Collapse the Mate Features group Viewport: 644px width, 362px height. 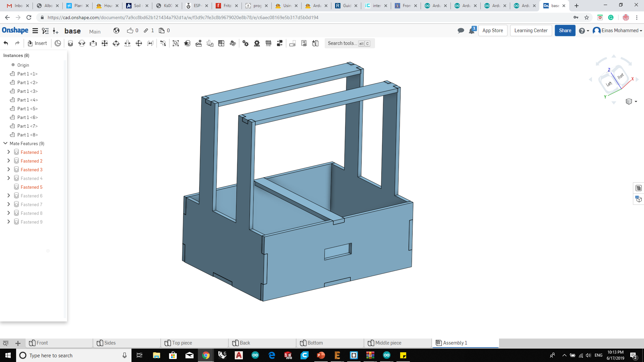tap(5, 143)
